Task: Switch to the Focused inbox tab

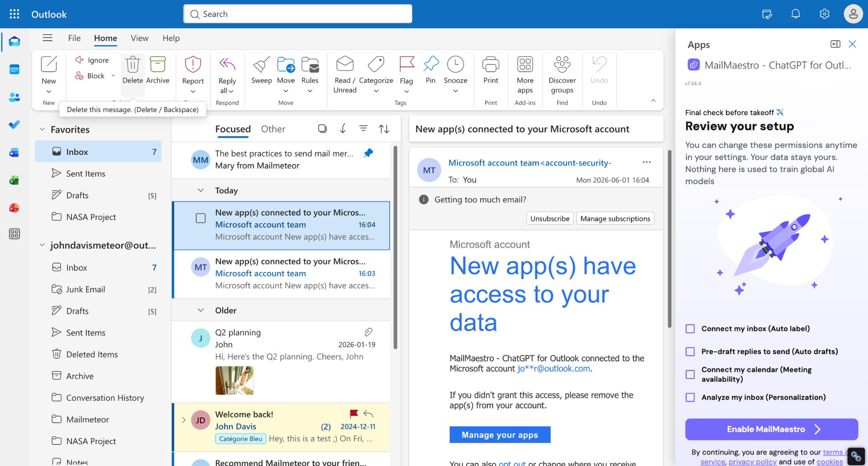Action: point(233,129)
